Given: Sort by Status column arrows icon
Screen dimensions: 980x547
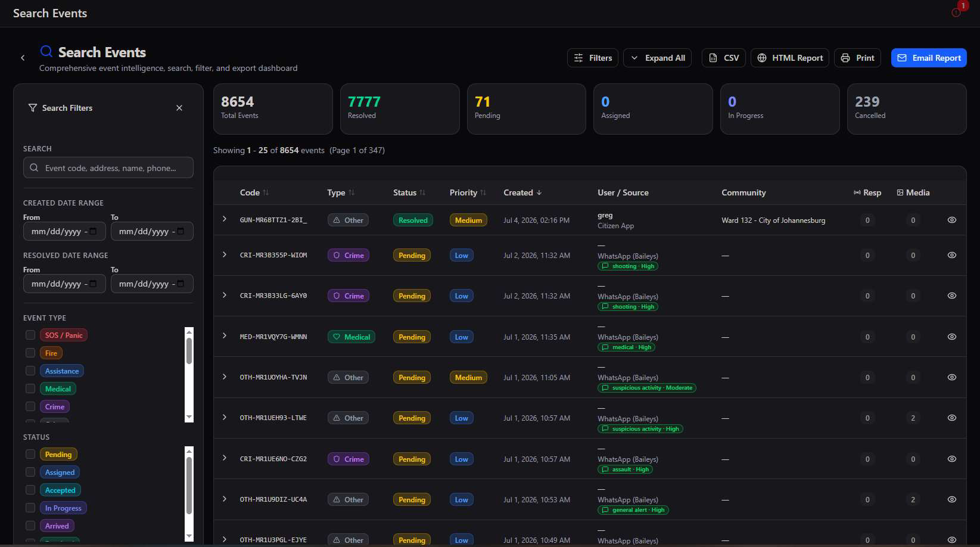Looking at the screenshot, I should (422, 192).
